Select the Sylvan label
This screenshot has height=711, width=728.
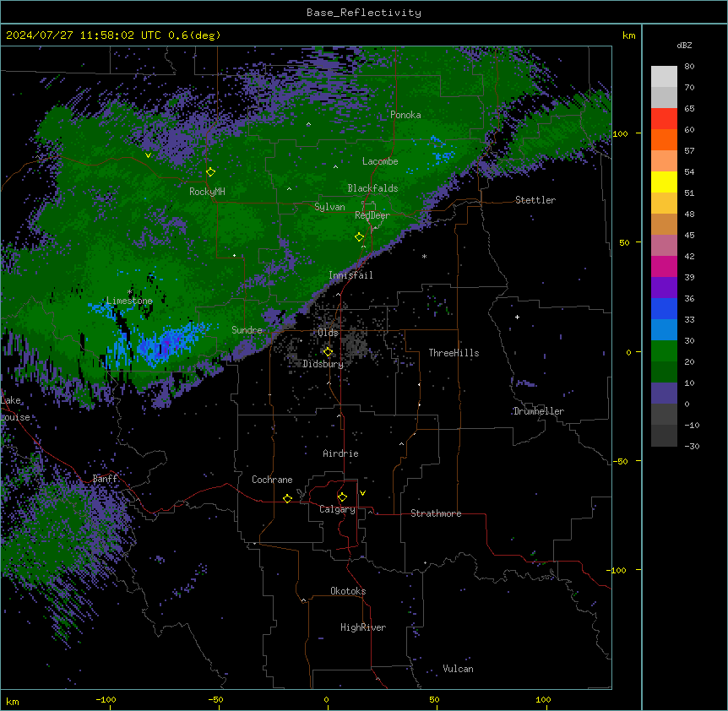coord(329,207)
